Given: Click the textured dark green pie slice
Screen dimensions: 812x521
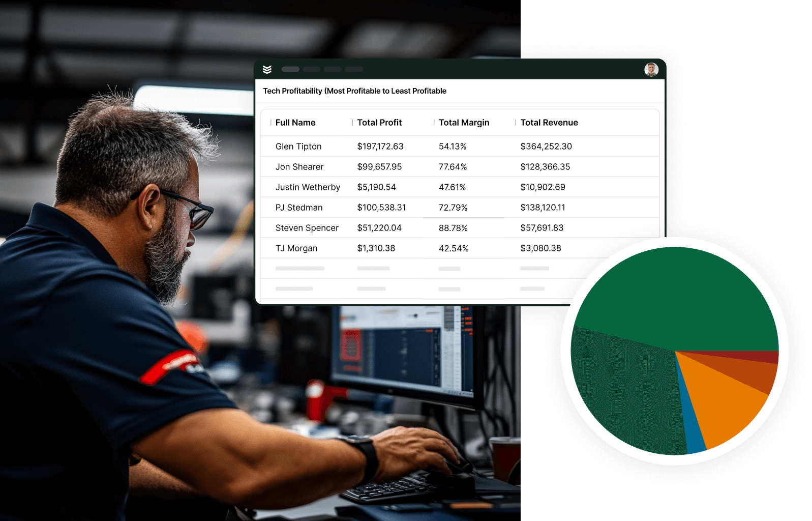Looking at the screenshot, I should (x=625, y=392).
